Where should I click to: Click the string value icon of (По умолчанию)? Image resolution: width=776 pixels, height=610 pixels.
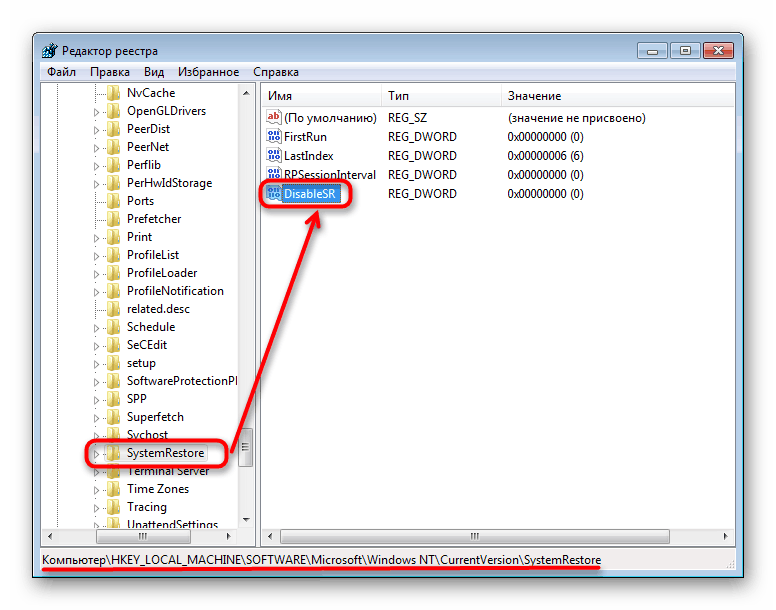(274, 117)
